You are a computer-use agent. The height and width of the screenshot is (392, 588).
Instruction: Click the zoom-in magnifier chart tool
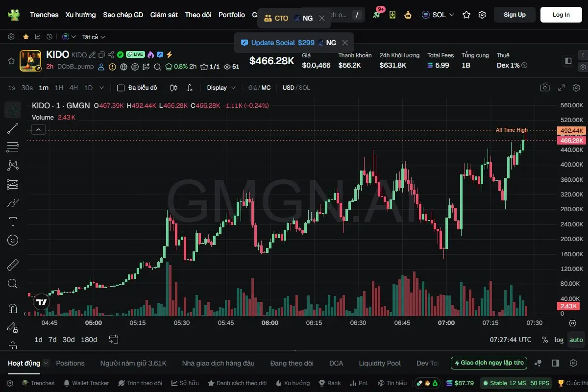coord(13,283)
